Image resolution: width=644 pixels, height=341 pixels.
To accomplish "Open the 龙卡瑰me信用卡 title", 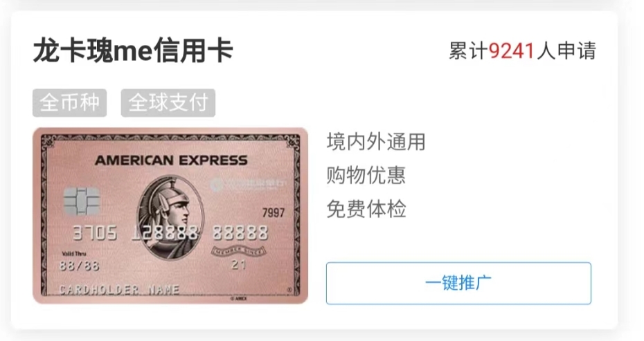I will click(x=133, y=51).
